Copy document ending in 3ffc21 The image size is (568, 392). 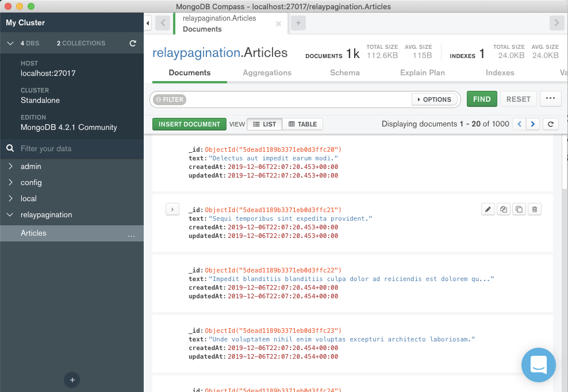click(504, 209)
